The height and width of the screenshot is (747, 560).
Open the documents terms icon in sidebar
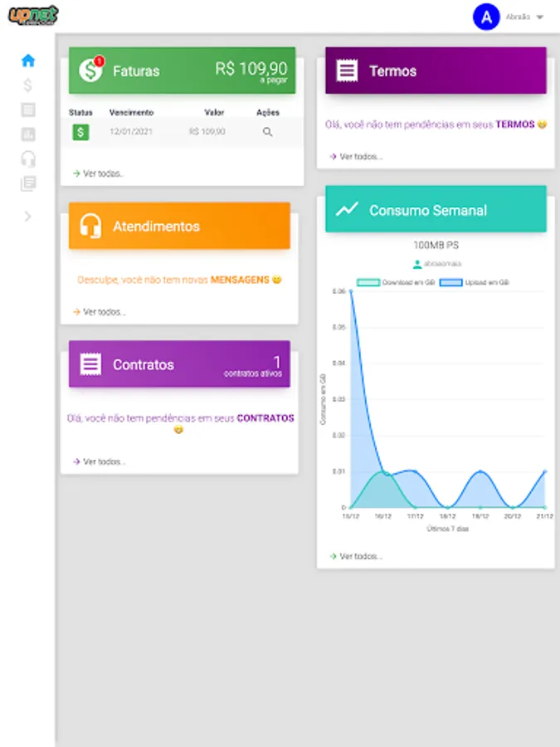[x=28, y=183]
